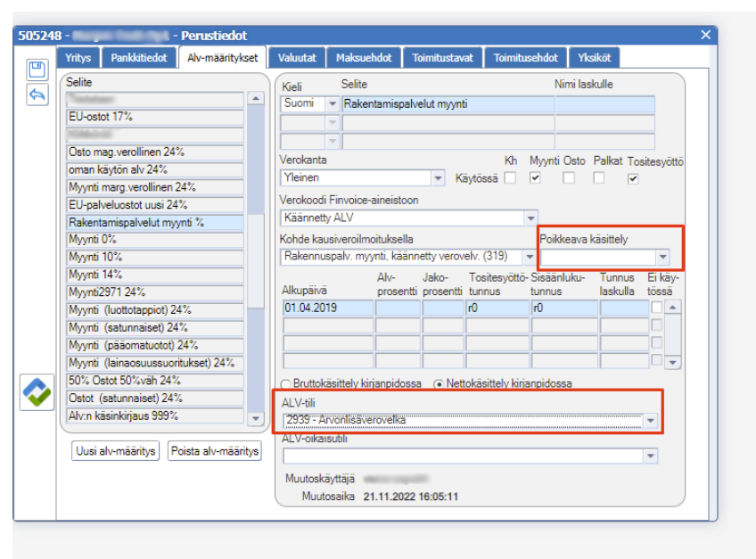Screen dimensions: 756x559
Task: Uncheck the Tositesyöttö checkbox
Action: click(x=633, y=179)
